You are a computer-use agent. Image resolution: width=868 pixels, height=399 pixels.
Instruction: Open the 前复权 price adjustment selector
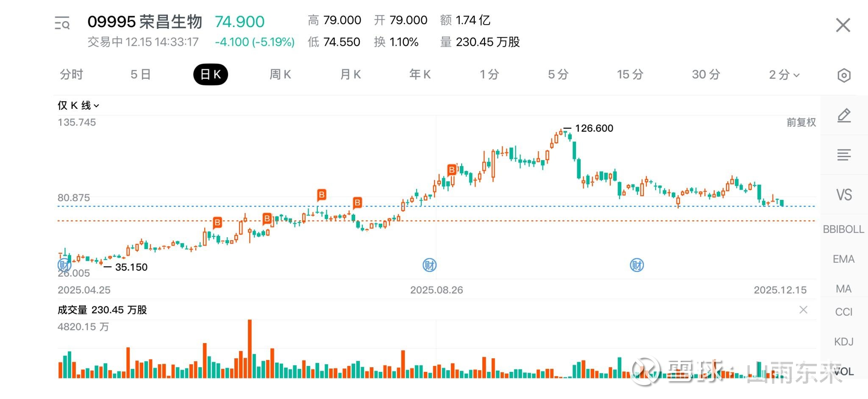pyautogui.click(x=801, y=122)
